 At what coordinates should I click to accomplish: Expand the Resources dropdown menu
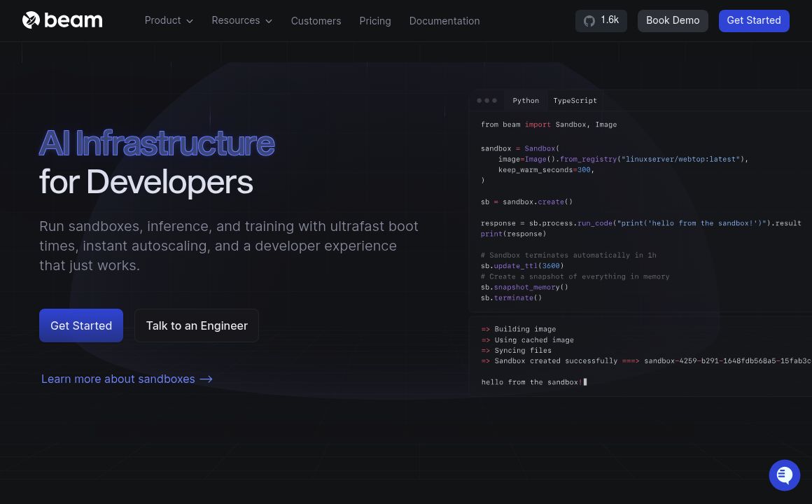pos(241,20)
